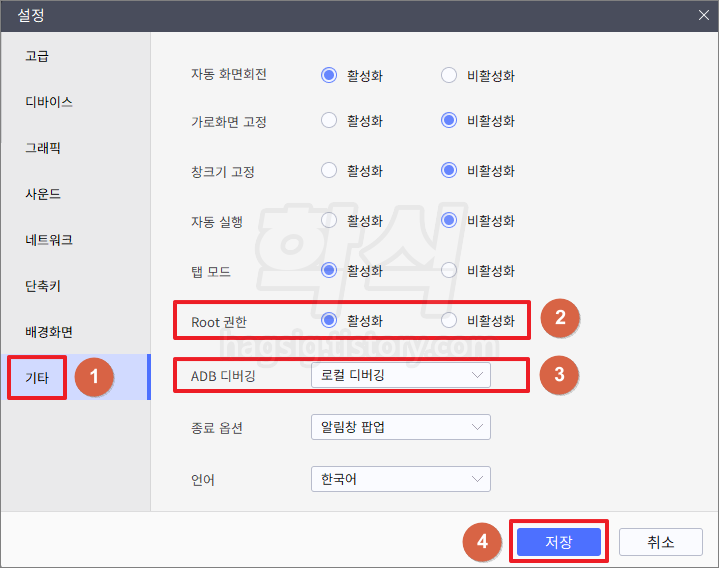Enable 탭 모드 활성화 radio
The width and height of the screenshot is (719, 568).
[329, 270]
